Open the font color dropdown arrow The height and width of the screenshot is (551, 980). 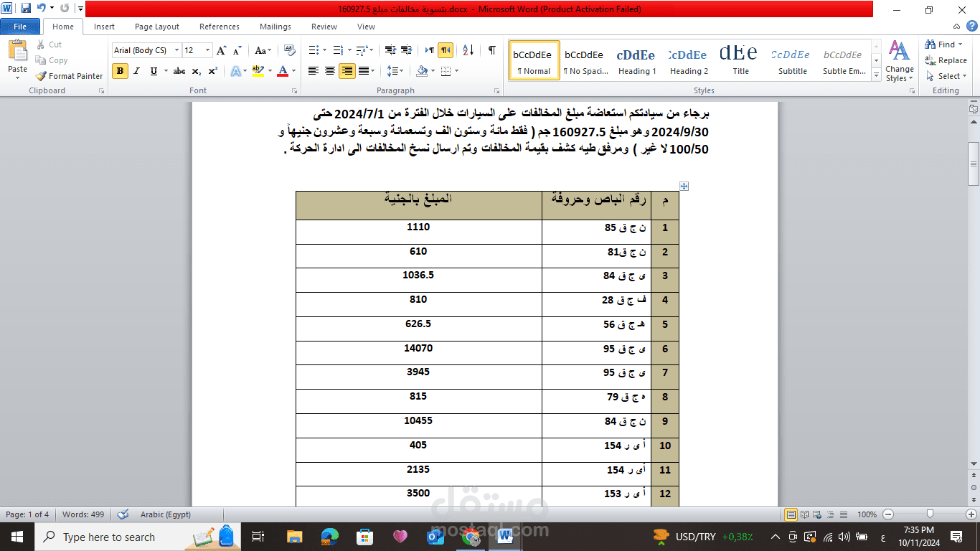pyautogui.click(x=295, y=71)
